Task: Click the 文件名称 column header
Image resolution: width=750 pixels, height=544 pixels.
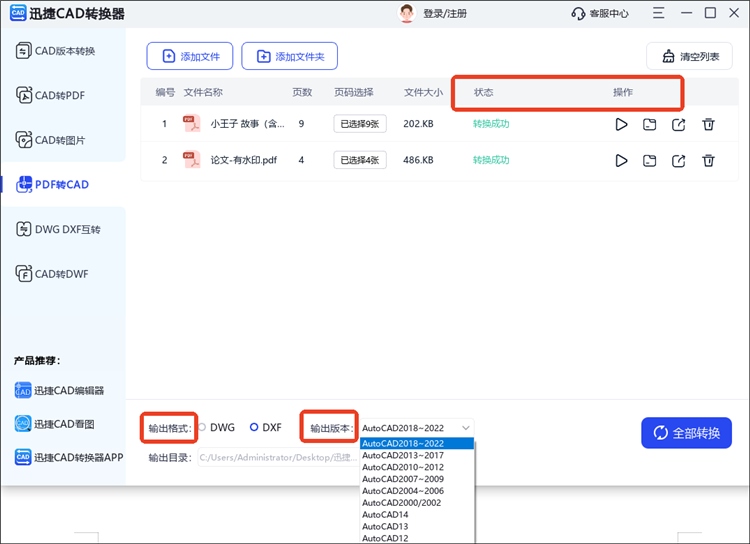Action: (203, 92)
